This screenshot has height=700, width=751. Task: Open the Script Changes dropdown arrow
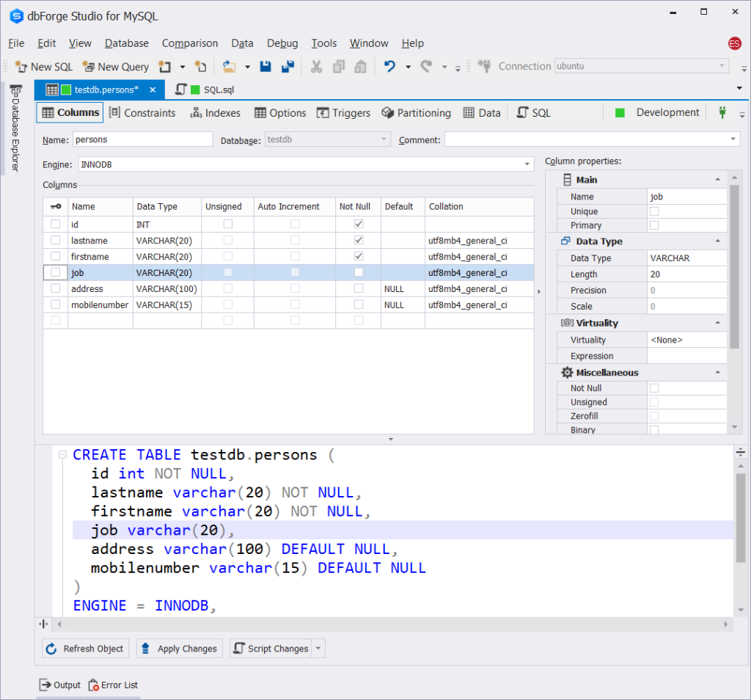[x=318, y=648]
